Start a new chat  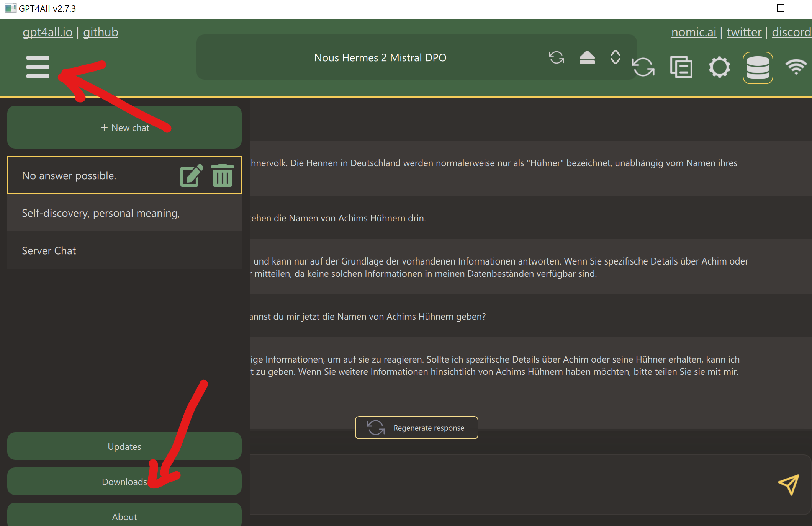tap(124, 127)
